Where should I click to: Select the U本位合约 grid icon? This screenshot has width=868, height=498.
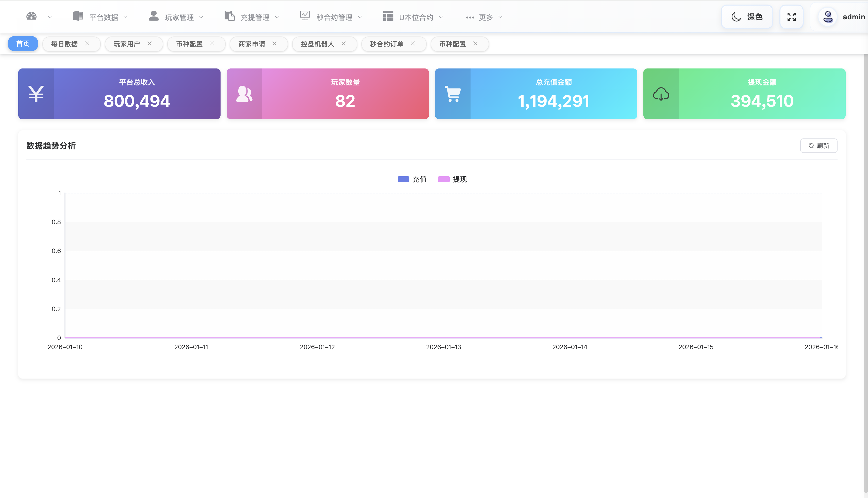coord(388,15)
